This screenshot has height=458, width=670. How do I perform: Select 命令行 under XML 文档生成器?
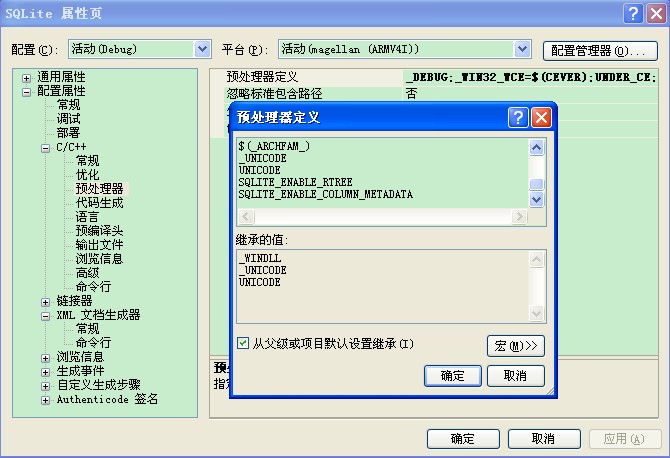(94, 343)
